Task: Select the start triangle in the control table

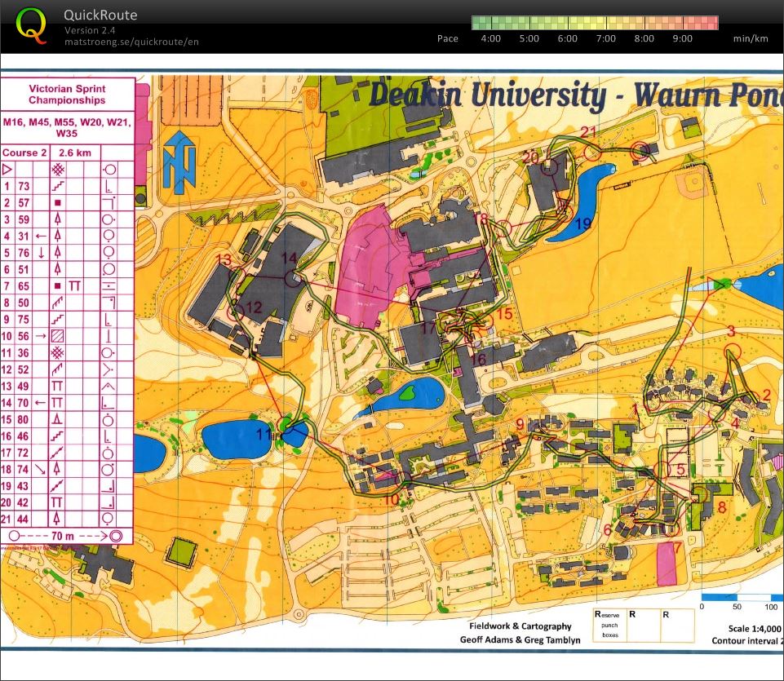Action: (7, 170)
